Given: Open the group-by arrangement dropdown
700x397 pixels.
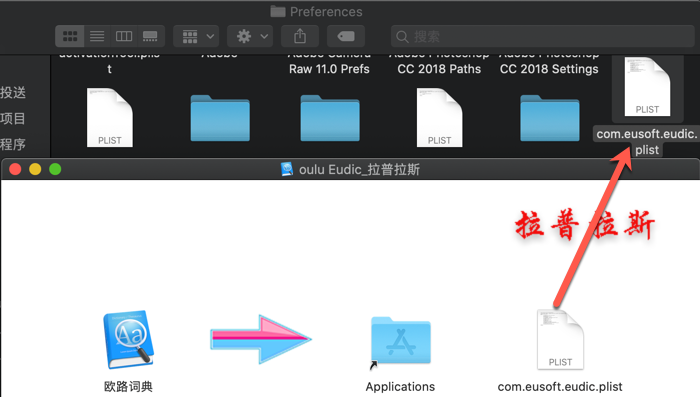Looking at the screenshot, I should (x=196, y=36).
